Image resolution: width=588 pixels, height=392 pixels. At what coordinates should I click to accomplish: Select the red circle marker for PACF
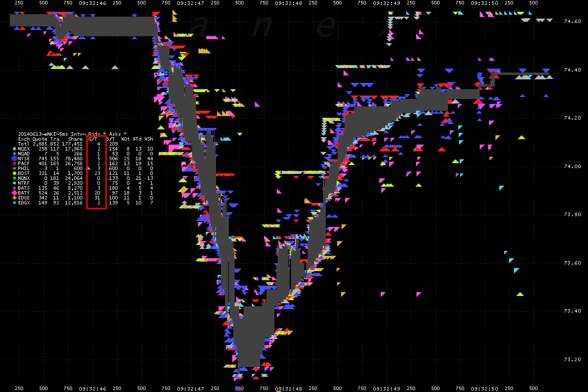(x=14, y=163)
